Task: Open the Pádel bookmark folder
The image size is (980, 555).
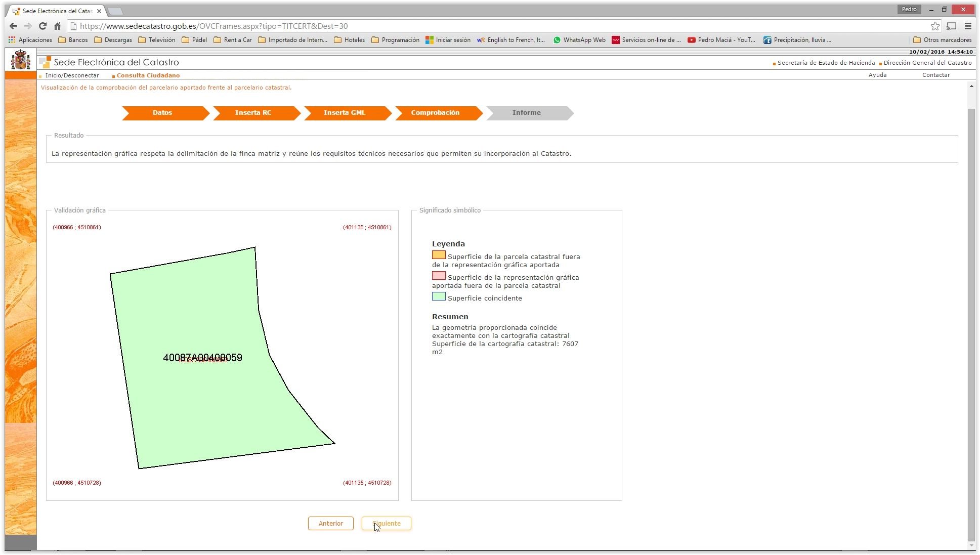Action: (x=194, y=40)
